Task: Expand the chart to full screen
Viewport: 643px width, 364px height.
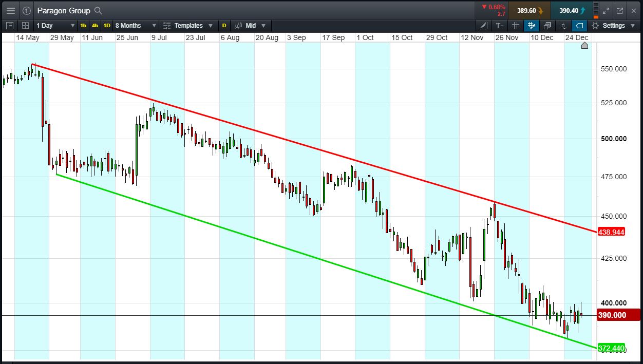Action: tap(606, 10)
